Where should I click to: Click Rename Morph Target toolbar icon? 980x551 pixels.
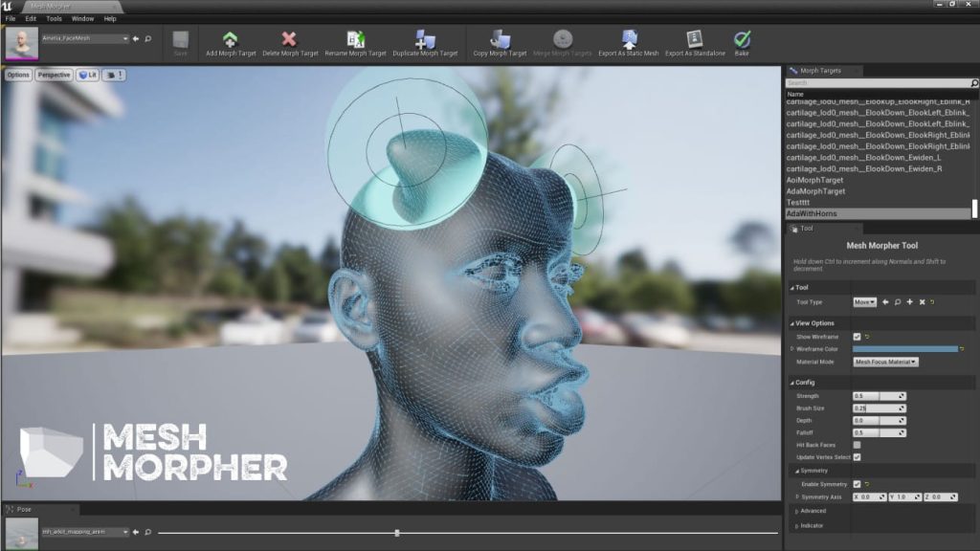tap(355, 39)
